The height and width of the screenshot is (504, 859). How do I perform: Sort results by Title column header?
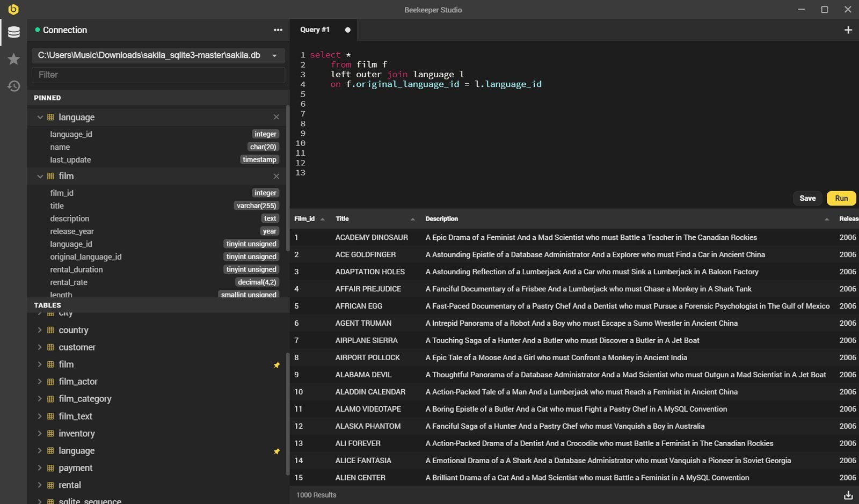pyautogui.click(x=375, y=219)
